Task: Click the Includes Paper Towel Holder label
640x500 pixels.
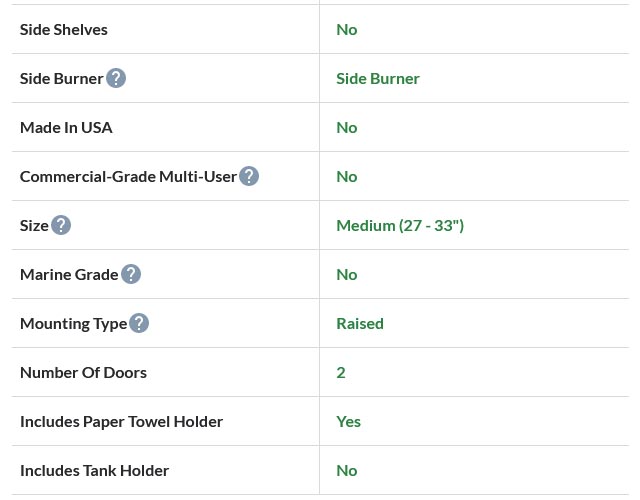Action: point(121,421)
